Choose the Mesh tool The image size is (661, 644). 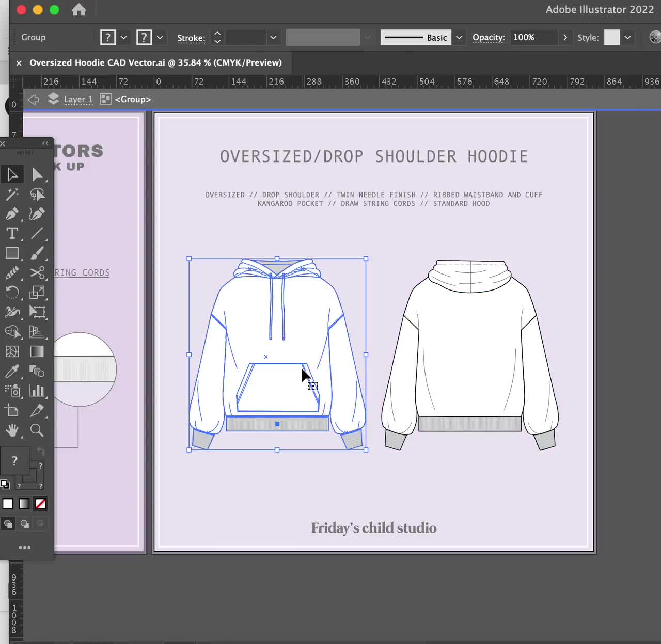[12, 351]
